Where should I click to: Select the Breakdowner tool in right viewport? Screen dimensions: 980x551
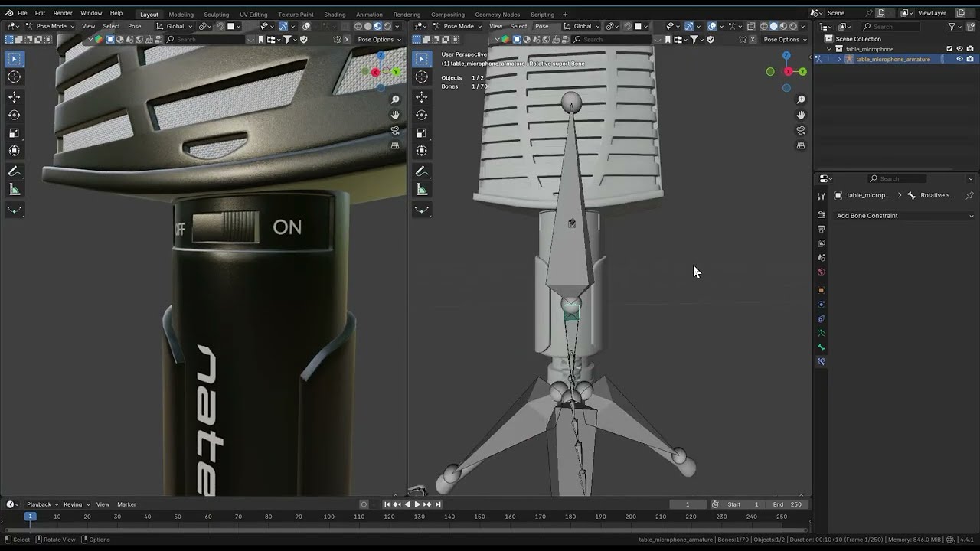tap(422, 209)
